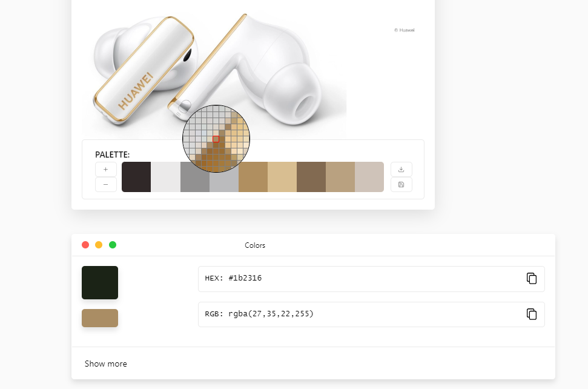Copy the HEX value #1b2316
The height and width of the screenshot is (389, 588).
point(532,278)
